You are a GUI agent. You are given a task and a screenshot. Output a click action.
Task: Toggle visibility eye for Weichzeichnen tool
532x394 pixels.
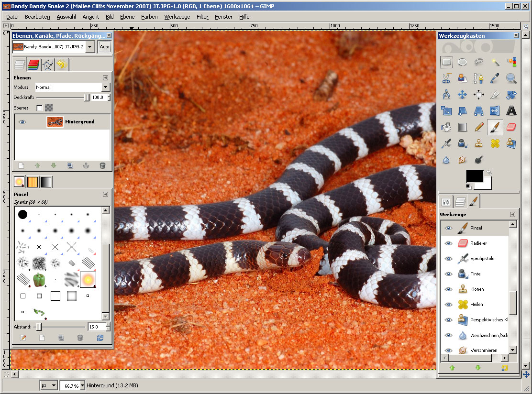[x=449, y=335]
